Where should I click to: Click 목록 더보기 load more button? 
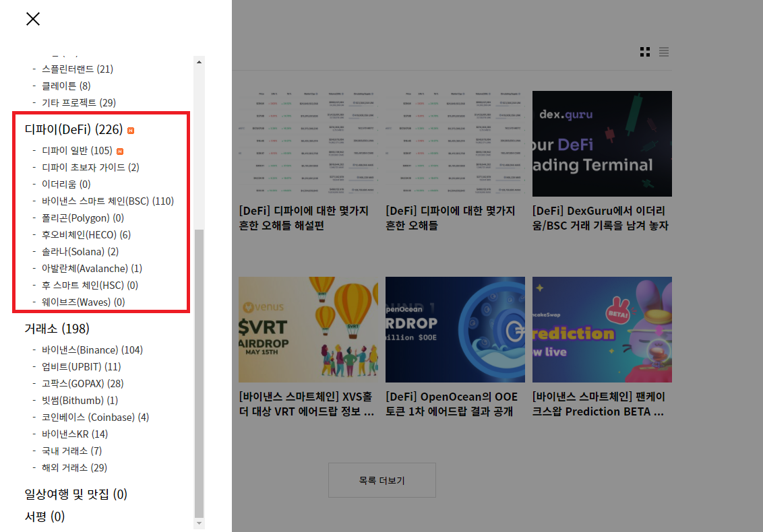(382, 480)
